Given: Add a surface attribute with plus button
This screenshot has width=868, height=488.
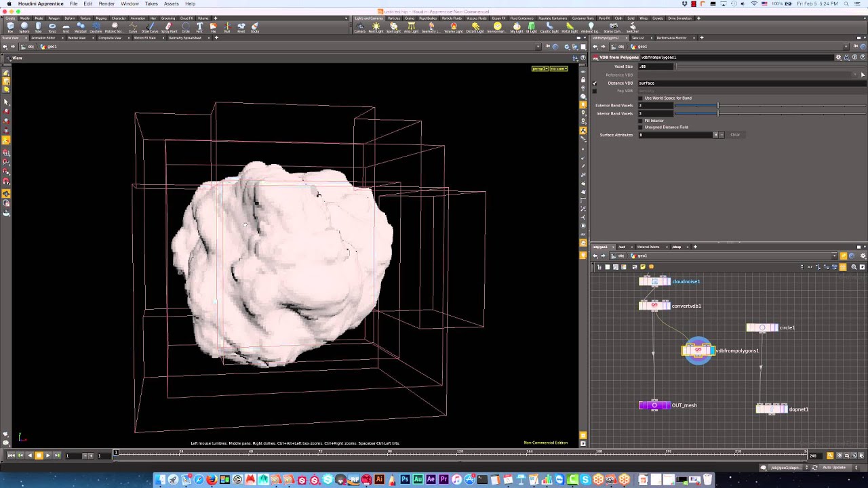Looking at the screenshot, I should [x=715, y=135].
